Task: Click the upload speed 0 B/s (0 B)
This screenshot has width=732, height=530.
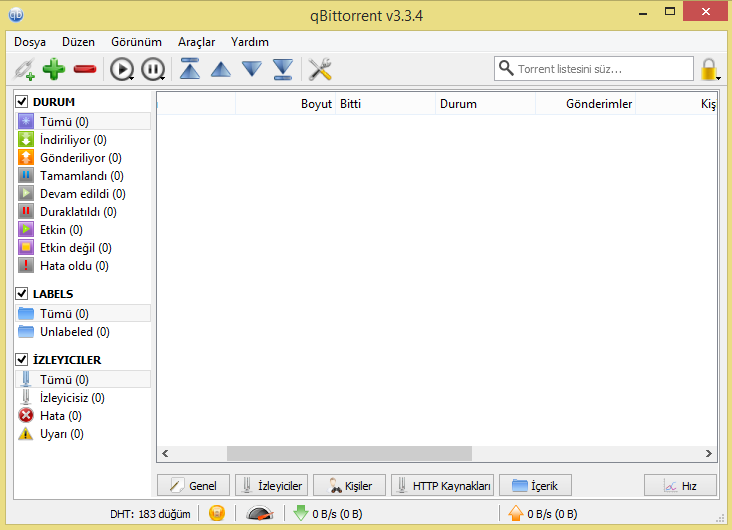Action: [x=543, y=514]
